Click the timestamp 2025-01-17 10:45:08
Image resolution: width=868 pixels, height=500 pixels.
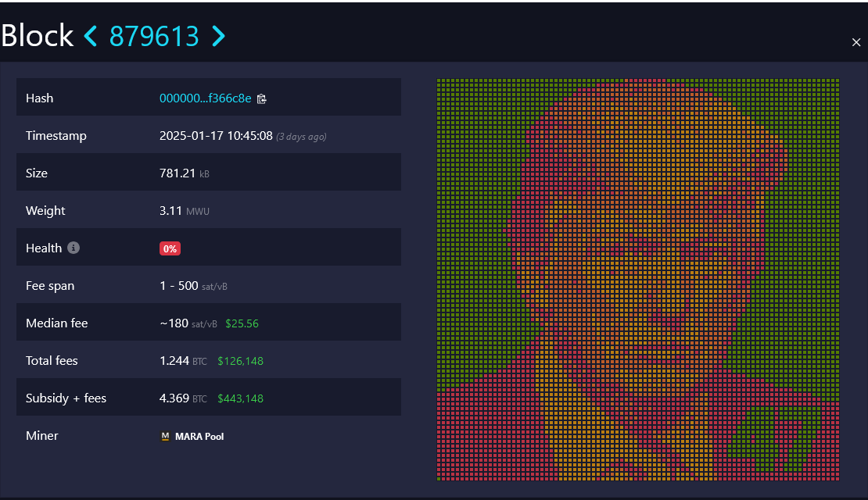click(x=216, y=136)
